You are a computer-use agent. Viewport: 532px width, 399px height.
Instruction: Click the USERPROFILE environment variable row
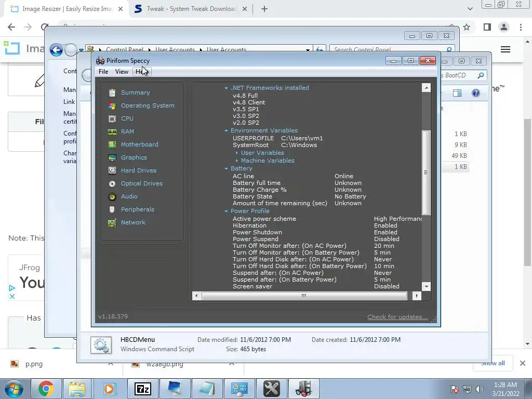tap(278, 138)
